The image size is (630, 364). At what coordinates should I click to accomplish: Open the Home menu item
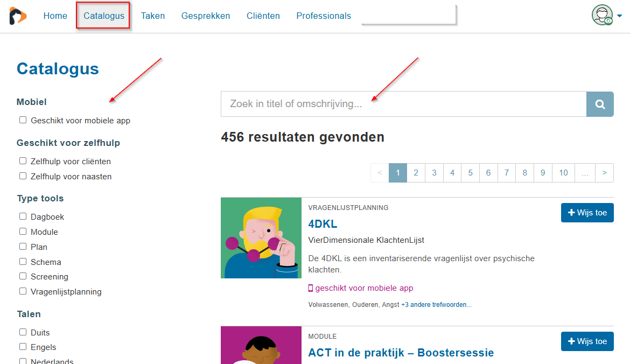tap(55, 16)
